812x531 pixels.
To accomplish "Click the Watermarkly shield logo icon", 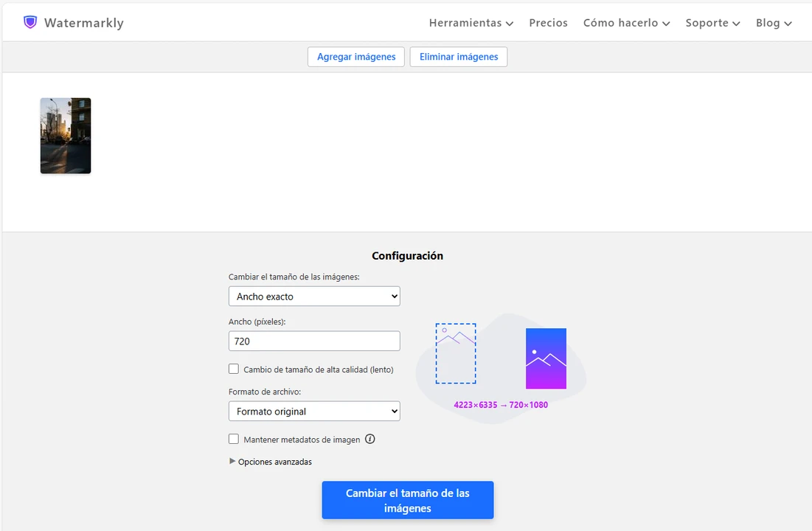I will pos(30,22).
